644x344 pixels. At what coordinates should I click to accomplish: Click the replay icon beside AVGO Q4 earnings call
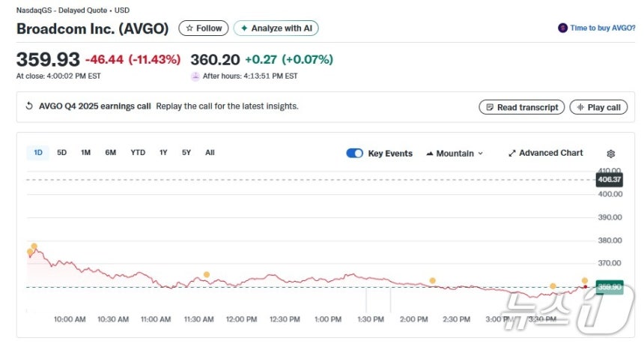pyautogui.click(x=29, y=106)
